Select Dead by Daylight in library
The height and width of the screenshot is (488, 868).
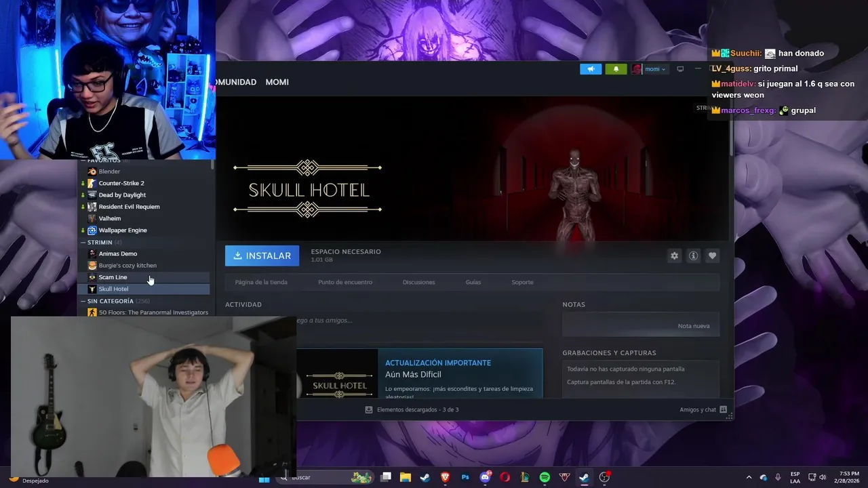[145, 195]
